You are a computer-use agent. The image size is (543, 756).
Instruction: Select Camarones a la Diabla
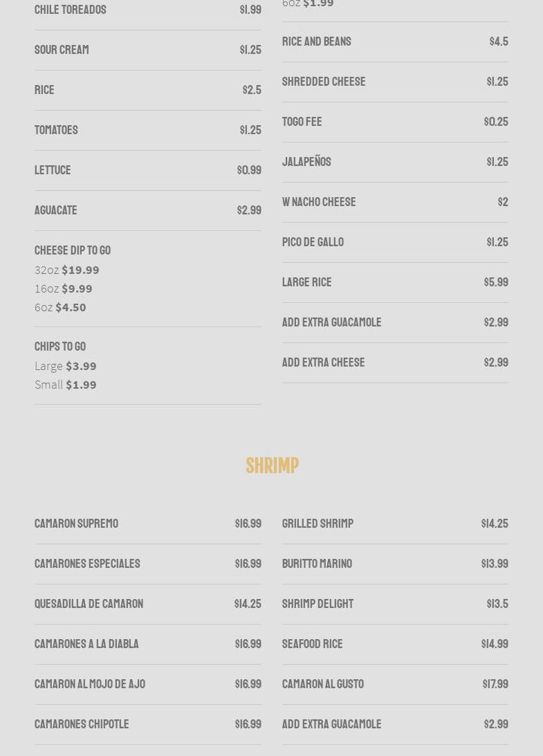coord(86,644)
